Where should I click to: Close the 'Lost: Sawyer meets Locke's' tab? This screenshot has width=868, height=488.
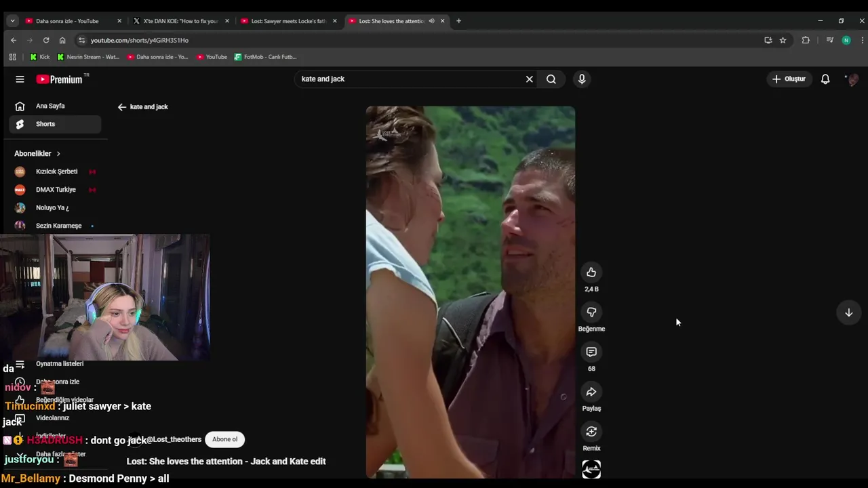coord(334,21)
